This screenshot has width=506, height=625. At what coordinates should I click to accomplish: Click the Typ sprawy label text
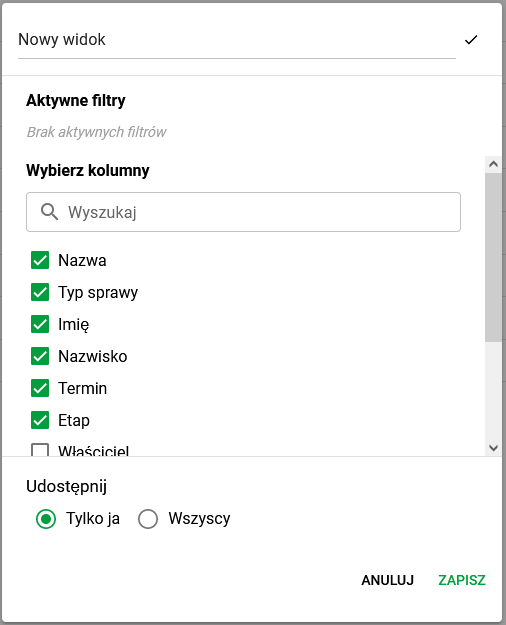(98, 293)
